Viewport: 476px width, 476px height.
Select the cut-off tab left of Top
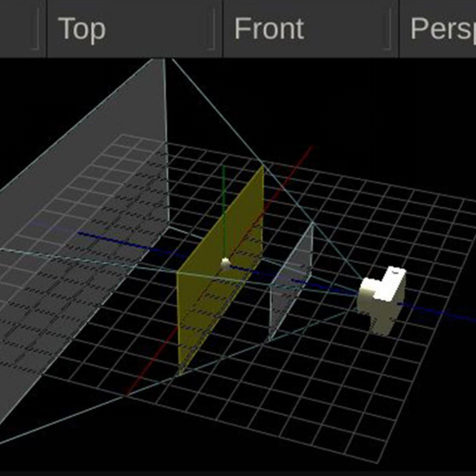tap(22, 28)
